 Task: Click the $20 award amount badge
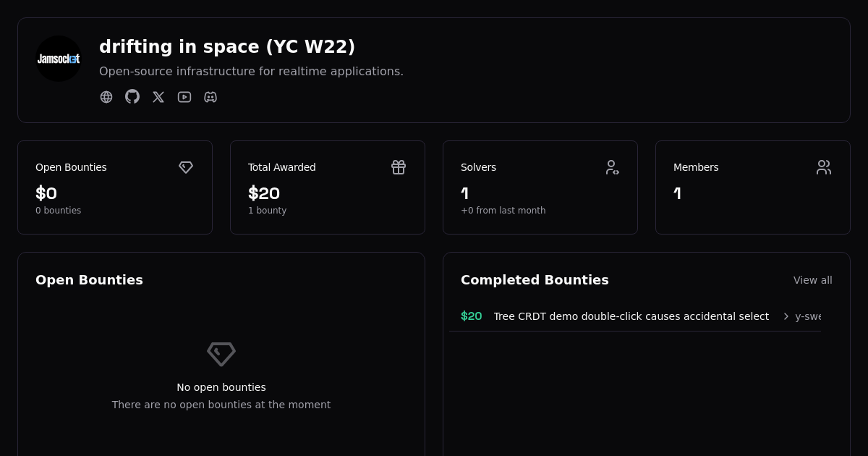tap(471, 316)
